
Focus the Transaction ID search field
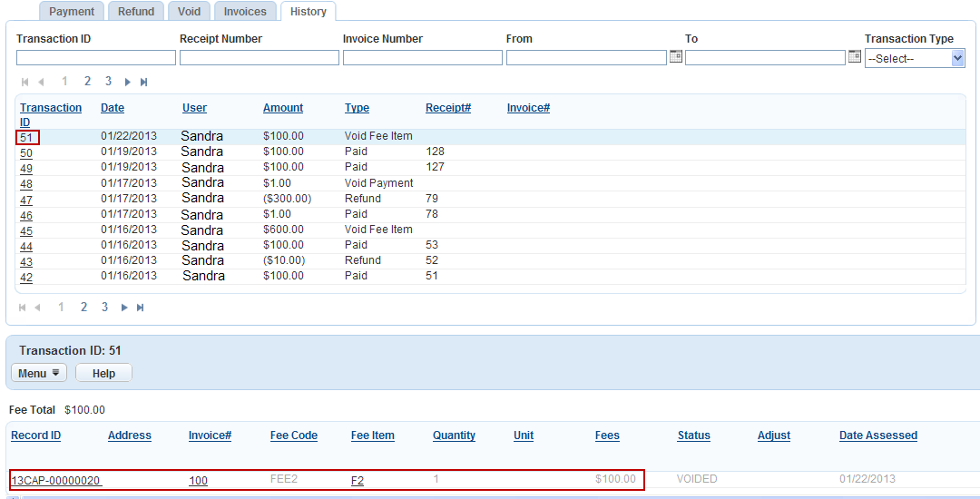pos(95,58)
